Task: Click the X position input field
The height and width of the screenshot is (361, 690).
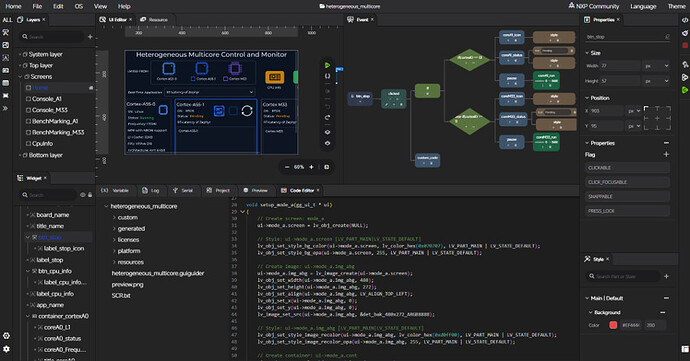Action: (607, 111)
